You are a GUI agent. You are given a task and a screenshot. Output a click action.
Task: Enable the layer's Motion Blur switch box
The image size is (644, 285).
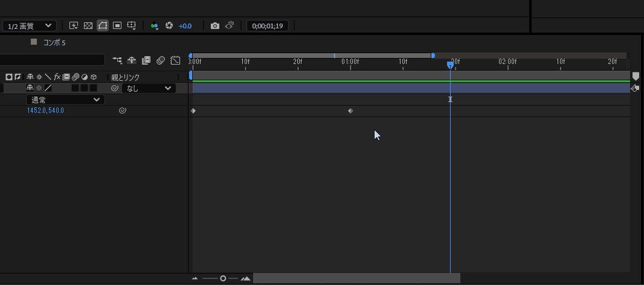[75, 88]
